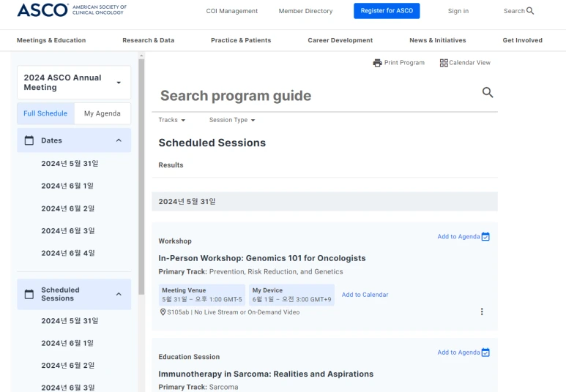Open the Member Directory link
566x392 pixels.
(x=305, y=11)
